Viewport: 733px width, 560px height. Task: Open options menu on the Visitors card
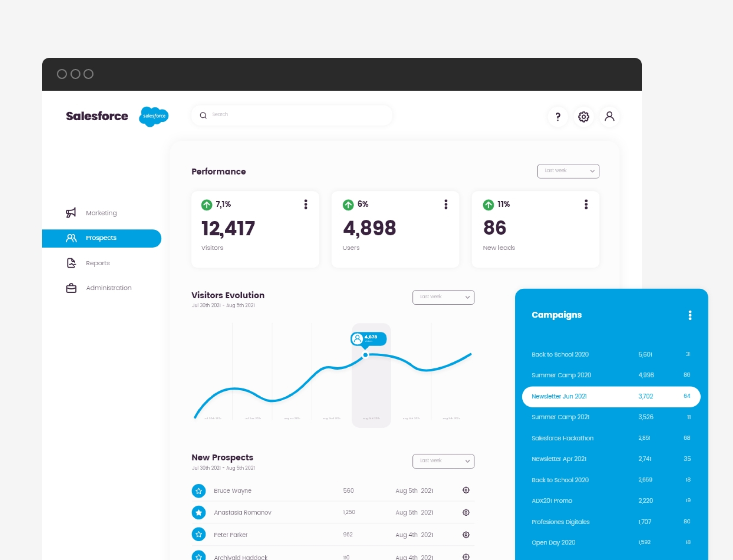306,204
